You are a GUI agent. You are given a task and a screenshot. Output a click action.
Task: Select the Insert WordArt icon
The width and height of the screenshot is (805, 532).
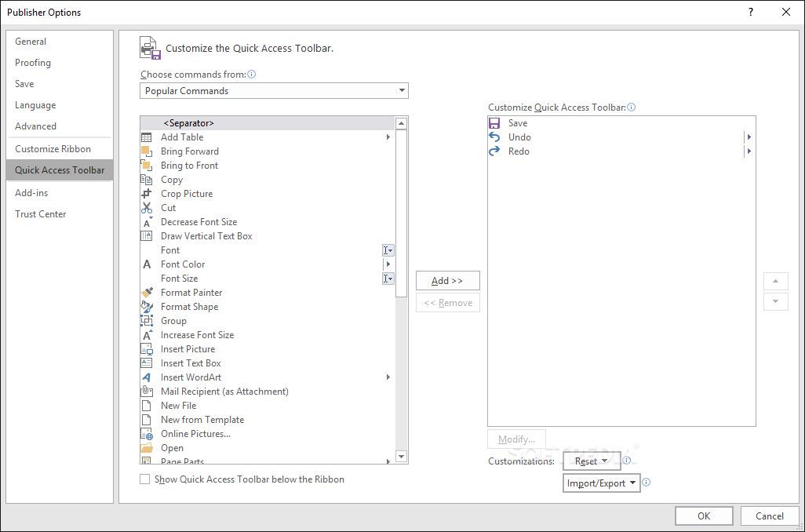click(146, 377)
